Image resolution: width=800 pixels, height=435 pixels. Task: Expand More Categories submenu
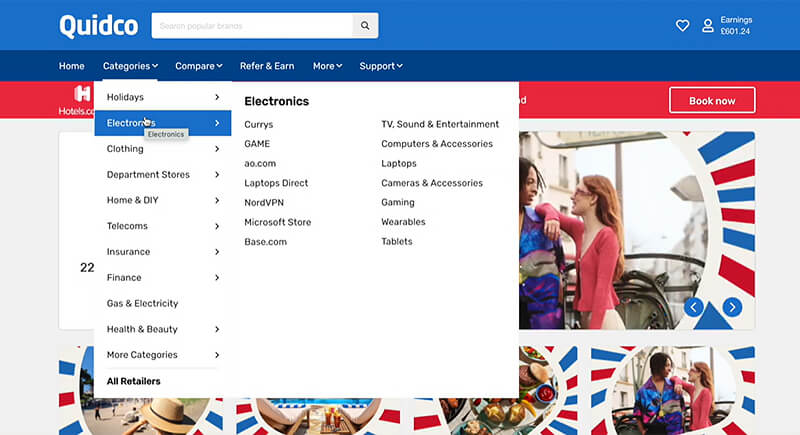pos(163,355)
